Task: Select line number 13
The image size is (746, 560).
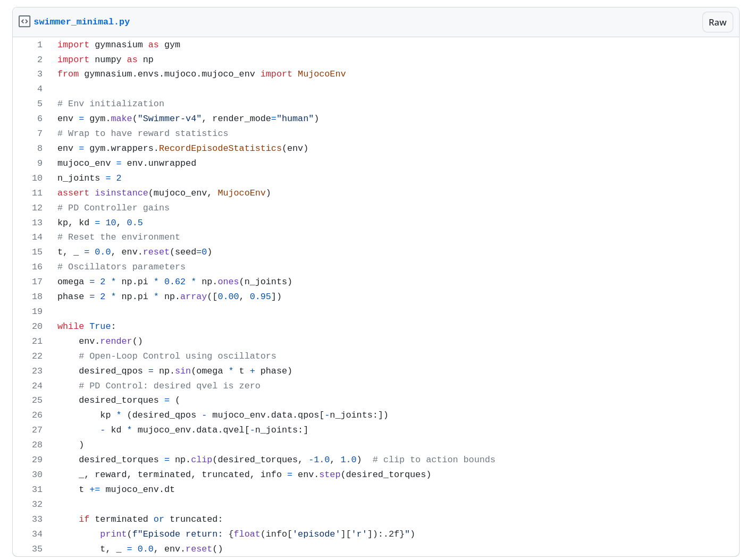Action: click(37, 223)
